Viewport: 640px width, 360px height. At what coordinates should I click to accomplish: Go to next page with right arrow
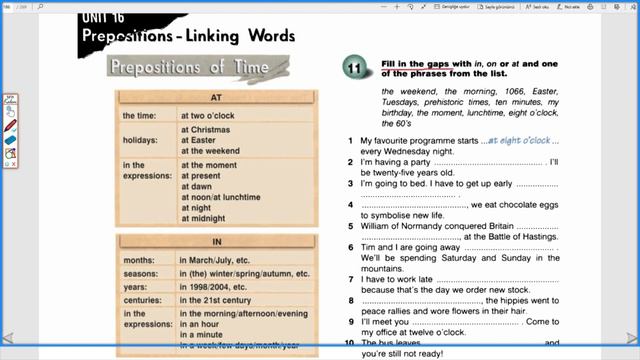point(631,338)
